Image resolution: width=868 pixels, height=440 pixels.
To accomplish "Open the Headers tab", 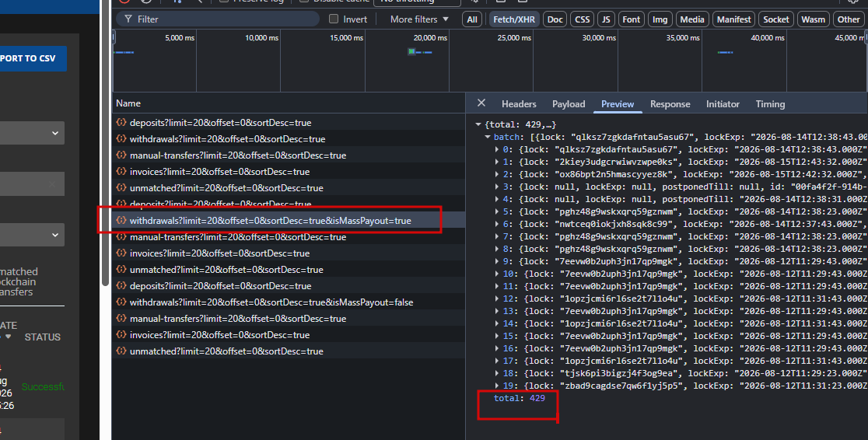I will click(519, 104).
